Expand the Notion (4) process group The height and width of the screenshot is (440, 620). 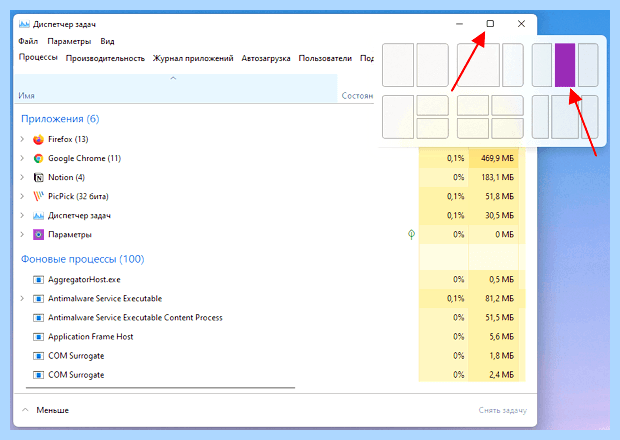tap(22, 177)
